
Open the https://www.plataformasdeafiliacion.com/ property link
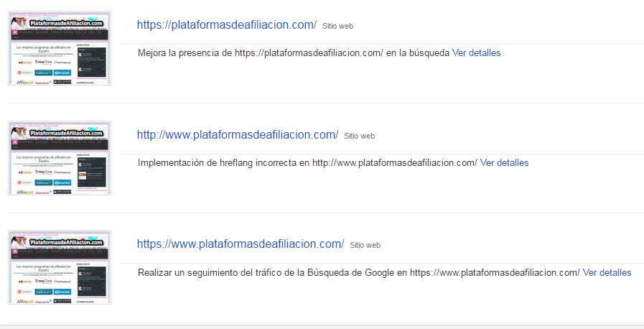[241, 244]
